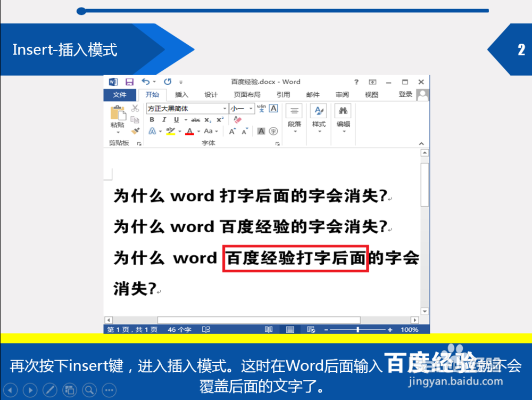Switch to the 页面布局 tab
532x400 pixels.
point(247,95)
